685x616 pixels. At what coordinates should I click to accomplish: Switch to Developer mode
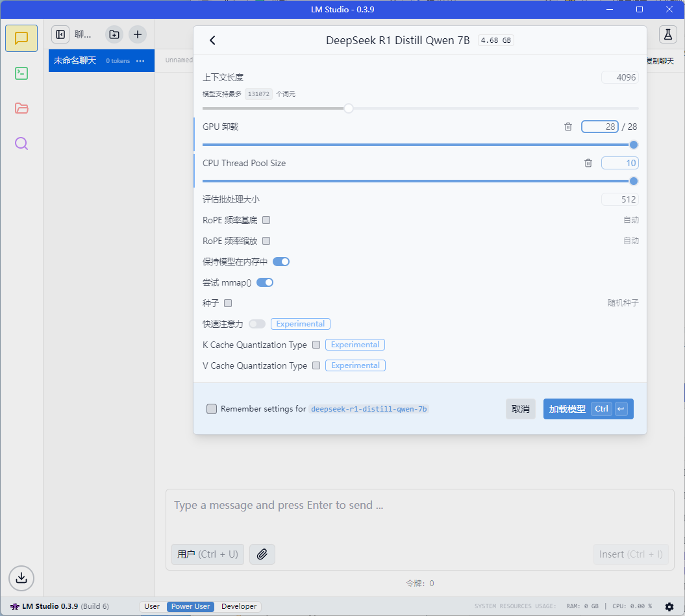point(238,606)
